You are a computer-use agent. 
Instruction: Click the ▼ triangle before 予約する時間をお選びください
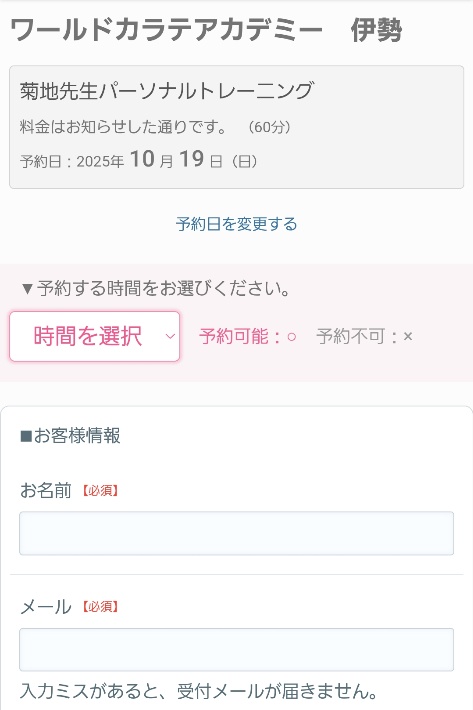pyautogui.click(x=27, y=289)
